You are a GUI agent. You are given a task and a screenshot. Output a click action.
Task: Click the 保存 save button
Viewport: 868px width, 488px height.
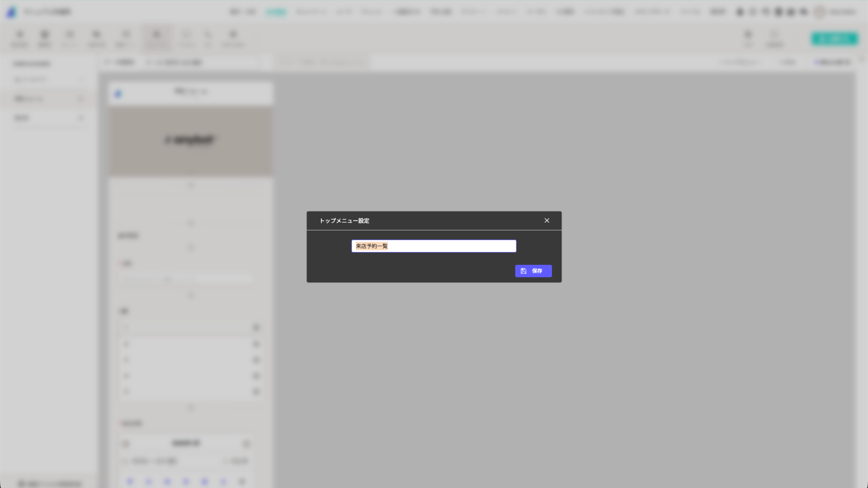pos(533,271)
